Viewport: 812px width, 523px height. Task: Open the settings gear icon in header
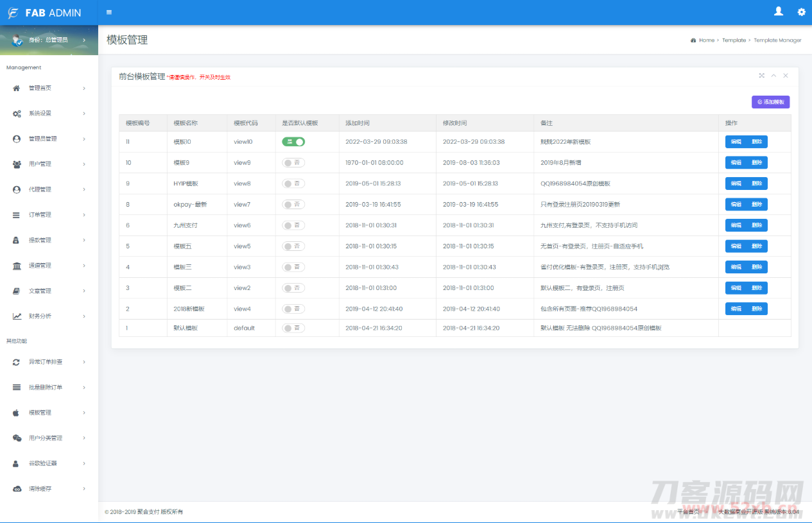pos(801,12)
